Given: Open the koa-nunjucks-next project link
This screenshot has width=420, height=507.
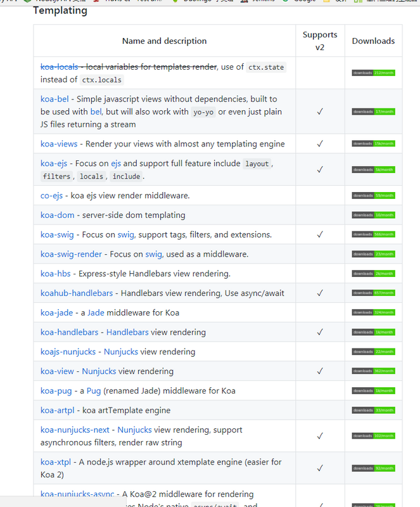Looking at the screenshot, I should [x=75, y=430].
